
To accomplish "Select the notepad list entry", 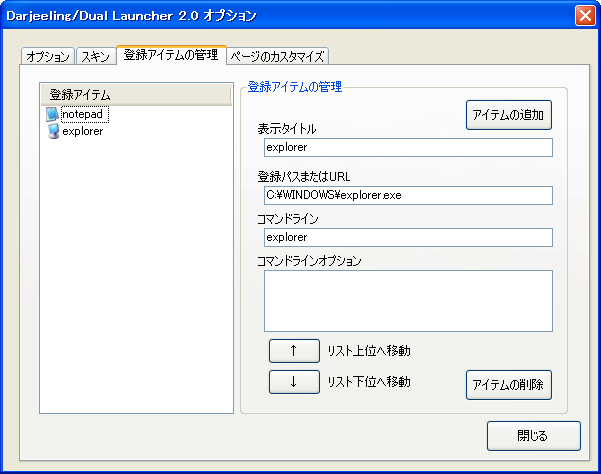I will pos(85,114).
